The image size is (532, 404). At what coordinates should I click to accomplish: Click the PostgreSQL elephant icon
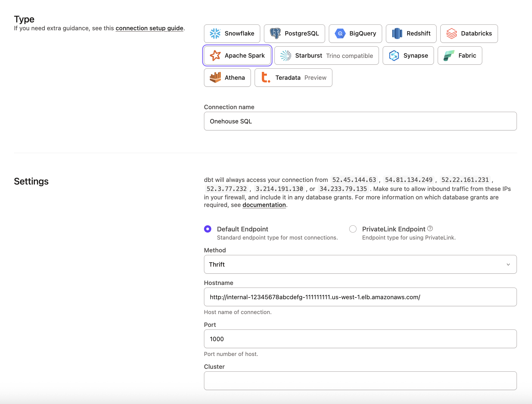coord(275,33)
